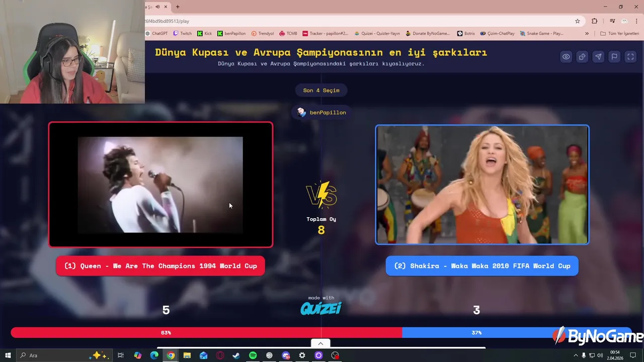This screenshot has height=362, width=644.
Task: Click the flag report icon
Action: tap(614, 57)
